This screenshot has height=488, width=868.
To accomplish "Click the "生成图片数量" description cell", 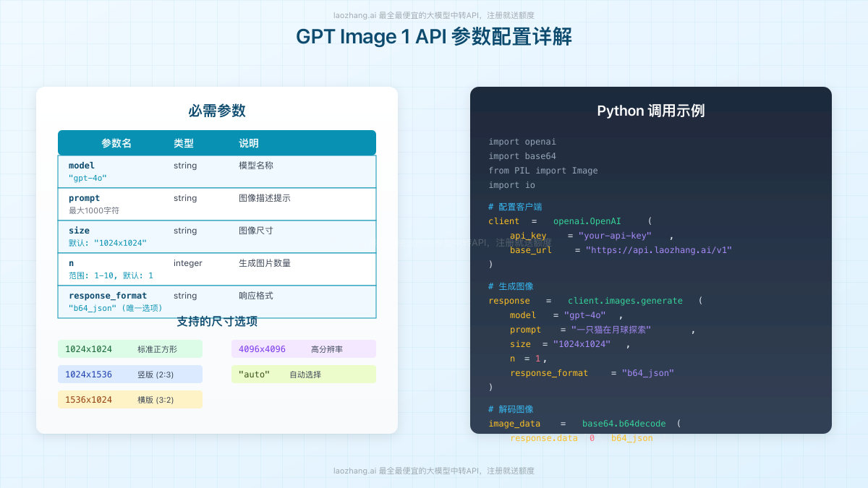I will [265, 263].
